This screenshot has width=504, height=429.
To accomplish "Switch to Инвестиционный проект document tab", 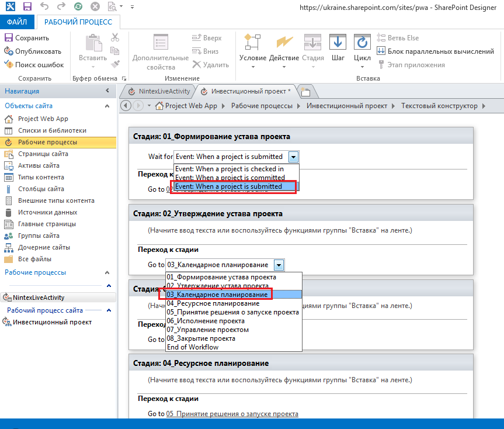I will point(246,91).
